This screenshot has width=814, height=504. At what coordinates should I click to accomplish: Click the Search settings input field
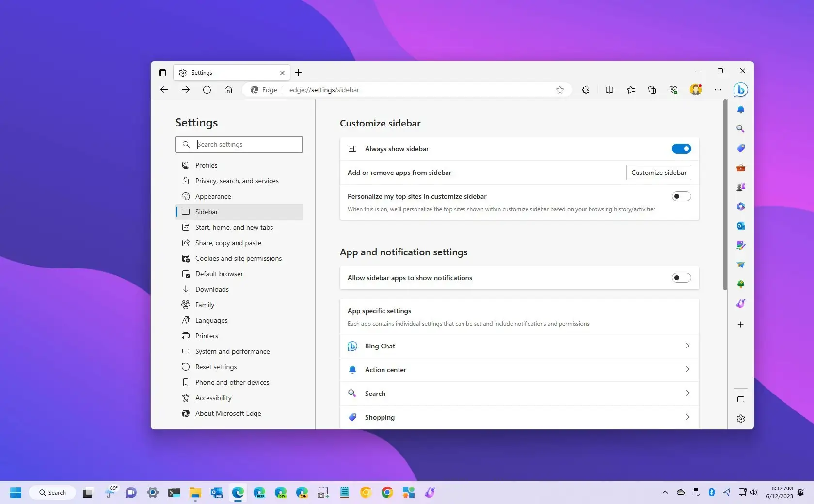(x=239, y=144)
